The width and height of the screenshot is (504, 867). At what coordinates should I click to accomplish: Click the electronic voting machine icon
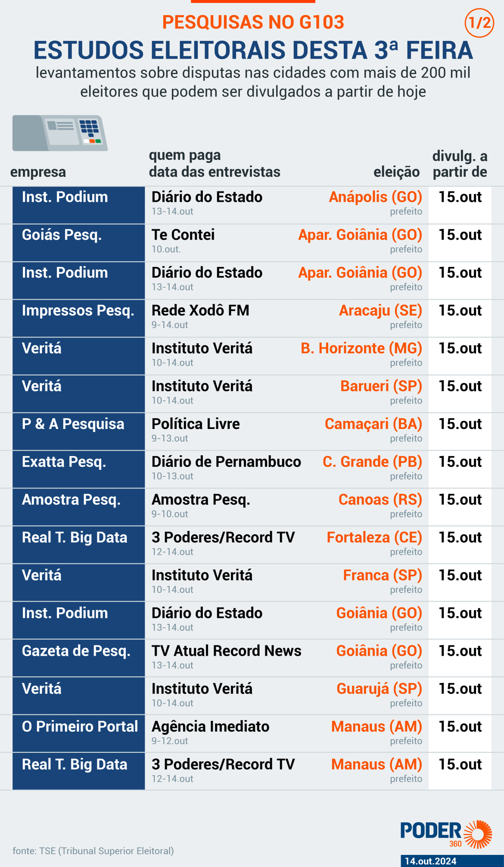(x=60, y=133)
